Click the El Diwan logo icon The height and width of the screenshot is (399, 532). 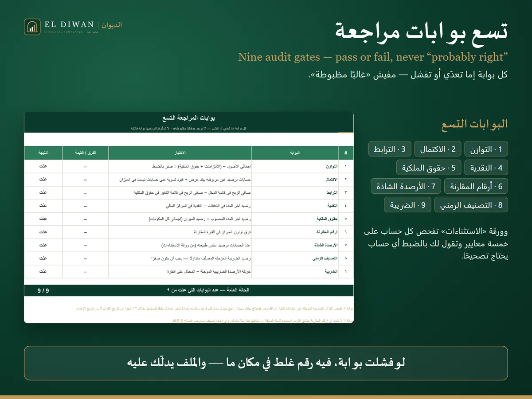click(32, 27)
